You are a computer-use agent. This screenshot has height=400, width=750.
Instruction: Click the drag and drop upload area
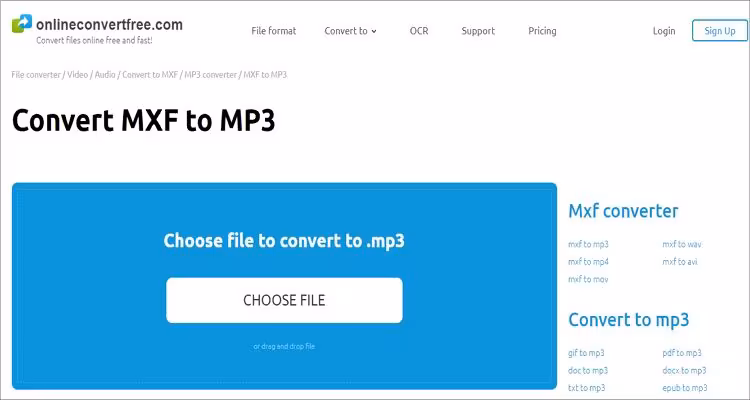(284, 347)
